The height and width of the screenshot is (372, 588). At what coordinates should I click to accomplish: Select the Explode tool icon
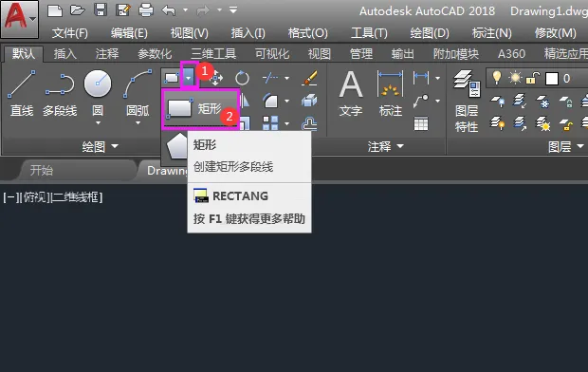[309, 101]
